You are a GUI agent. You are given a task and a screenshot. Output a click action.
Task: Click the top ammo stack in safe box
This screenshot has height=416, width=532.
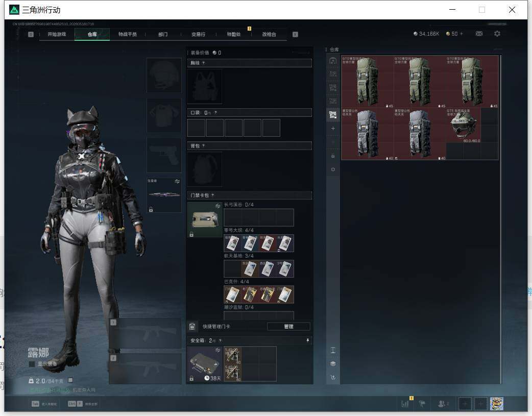click(232, 355)
